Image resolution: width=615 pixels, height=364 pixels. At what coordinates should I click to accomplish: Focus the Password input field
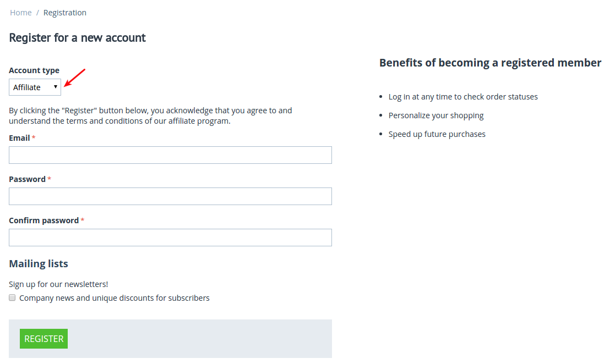click(170, 196)
